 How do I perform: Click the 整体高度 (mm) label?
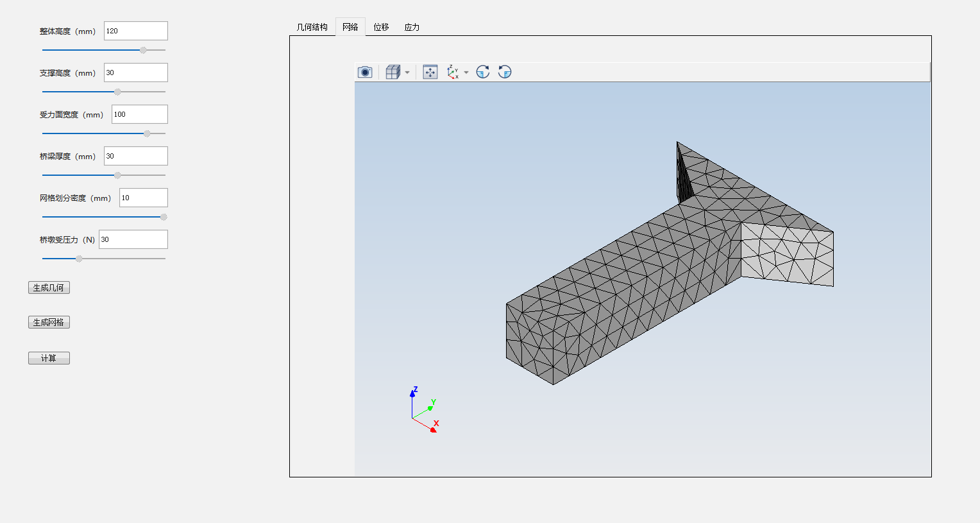(67, 31)
